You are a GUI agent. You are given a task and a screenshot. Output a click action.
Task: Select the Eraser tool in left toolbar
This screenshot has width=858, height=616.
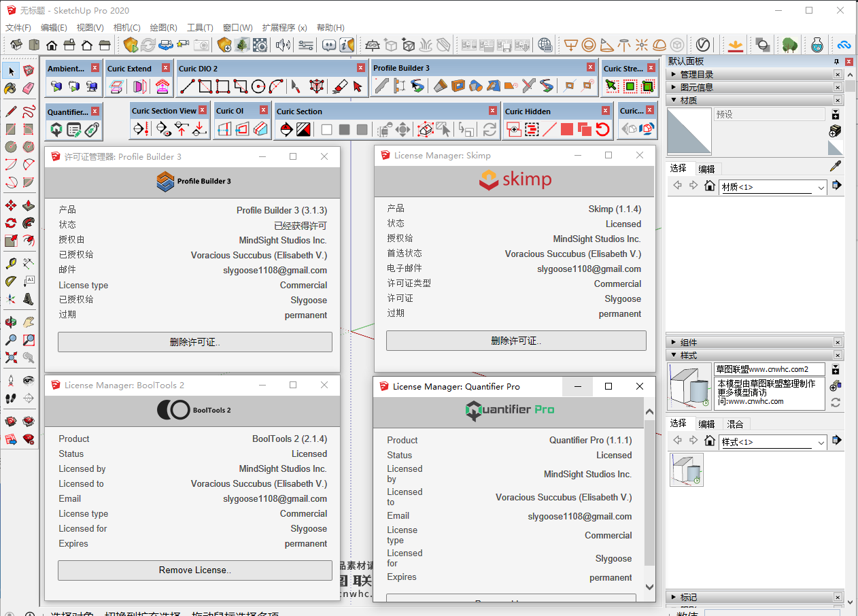tap(28, 88)
